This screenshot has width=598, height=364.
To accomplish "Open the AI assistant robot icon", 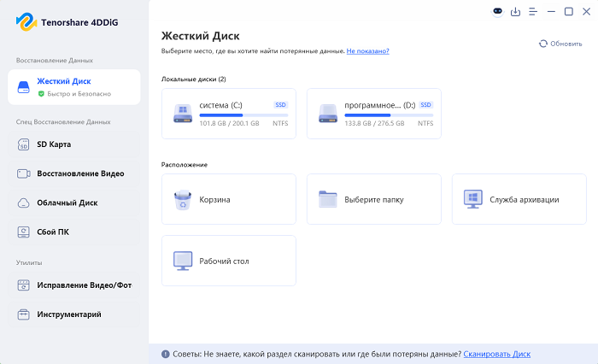I will [498, 12].
